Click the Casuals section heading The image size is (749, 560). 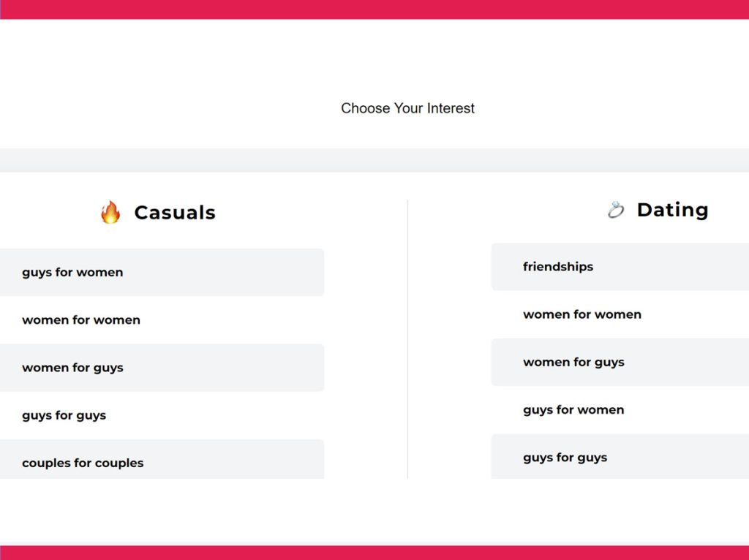[x=176, y=212]
